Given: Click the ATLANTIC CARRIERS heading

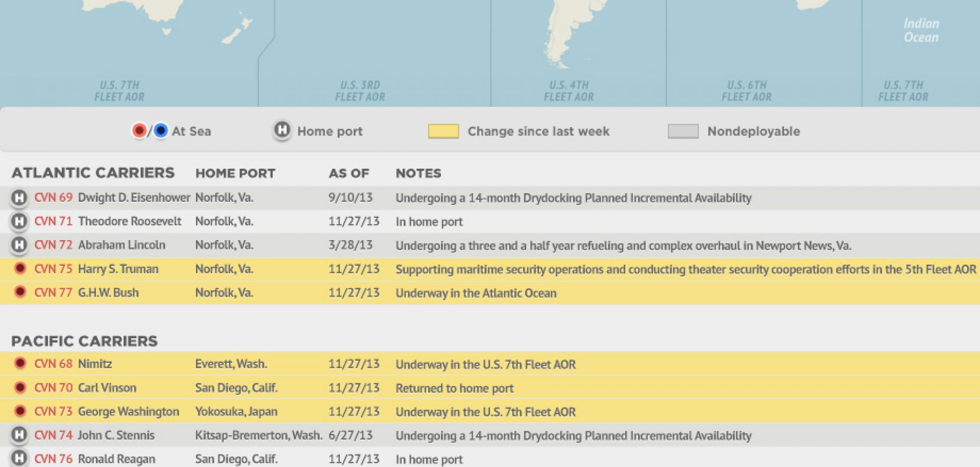Looking at the screenshot, I should point(93,173).
